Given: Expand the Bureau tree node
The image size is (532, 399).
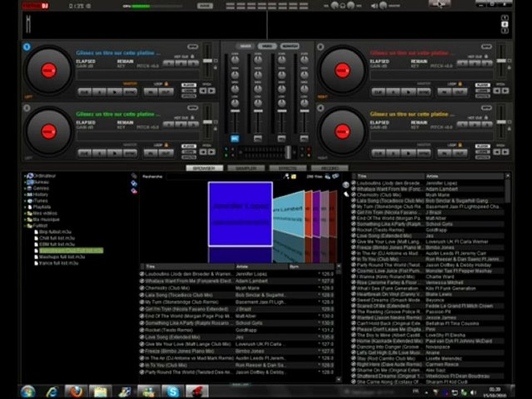Looking at the screenshot, I should coord(25,182).
